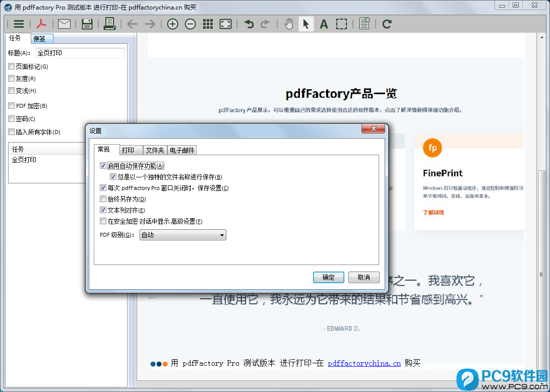
Task: Click the red Adobe PDF icon
Action: [x=41, y=24]
